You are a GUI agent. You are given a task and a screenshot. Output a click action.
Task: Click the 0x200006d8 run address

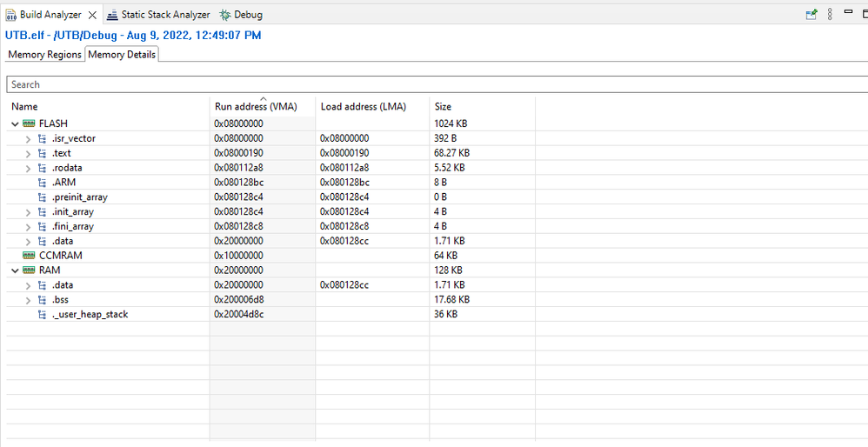[x=238, y=299]
